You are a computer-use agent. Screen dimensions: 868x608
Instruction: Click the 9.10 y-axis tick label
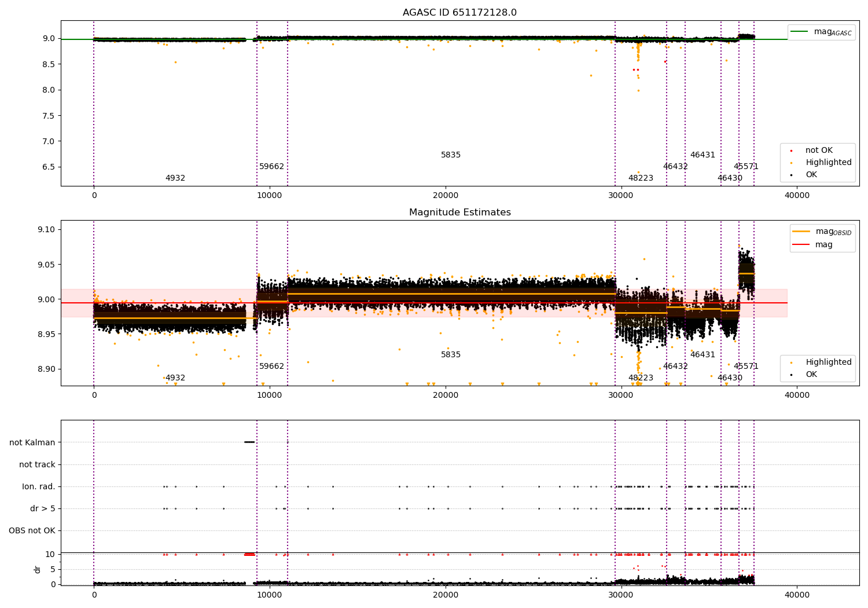click(x=46, y=230)
